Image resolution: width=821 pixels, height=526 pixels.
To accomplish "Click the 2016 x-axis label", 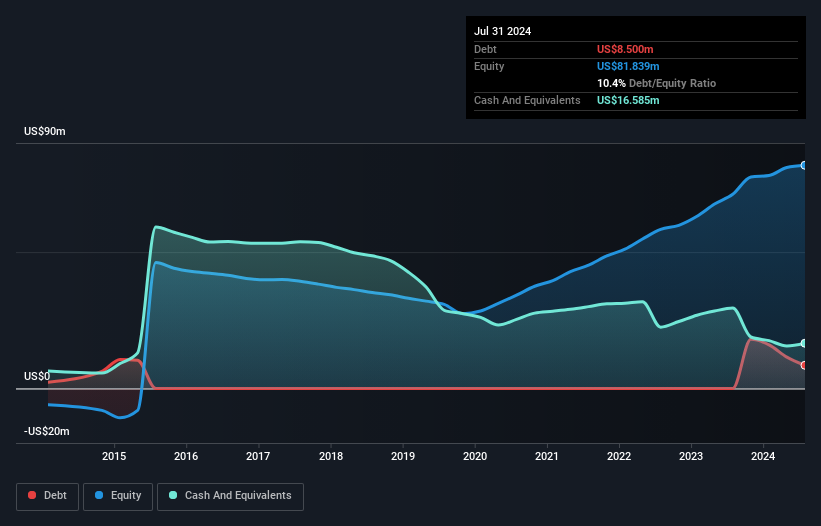I will click(186, 456).
